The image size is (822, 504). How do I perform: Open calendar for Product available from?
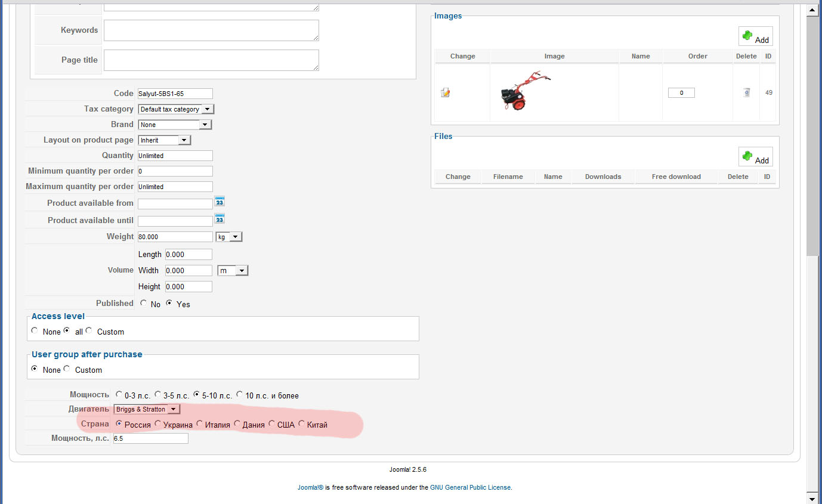tap(220, 202)
